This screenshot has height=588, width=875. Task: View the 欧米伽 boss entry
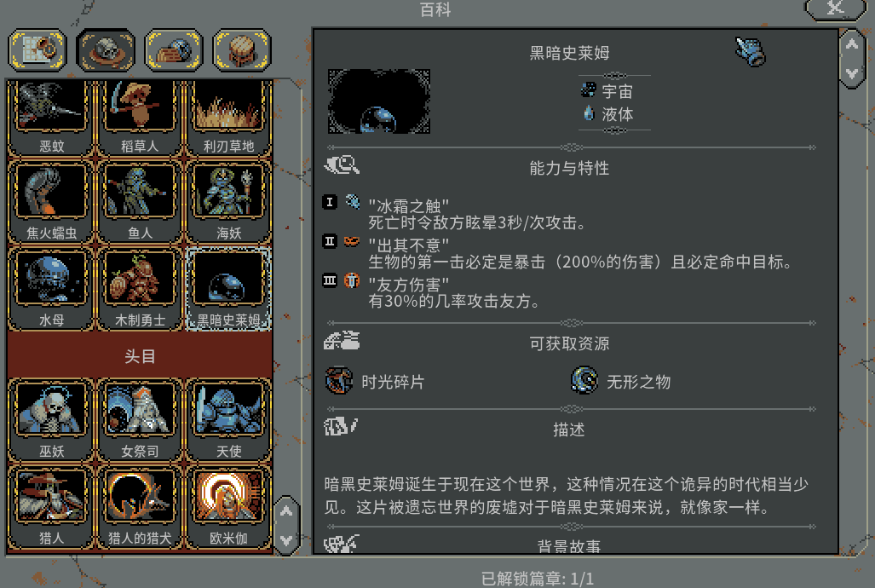point(228,506)
